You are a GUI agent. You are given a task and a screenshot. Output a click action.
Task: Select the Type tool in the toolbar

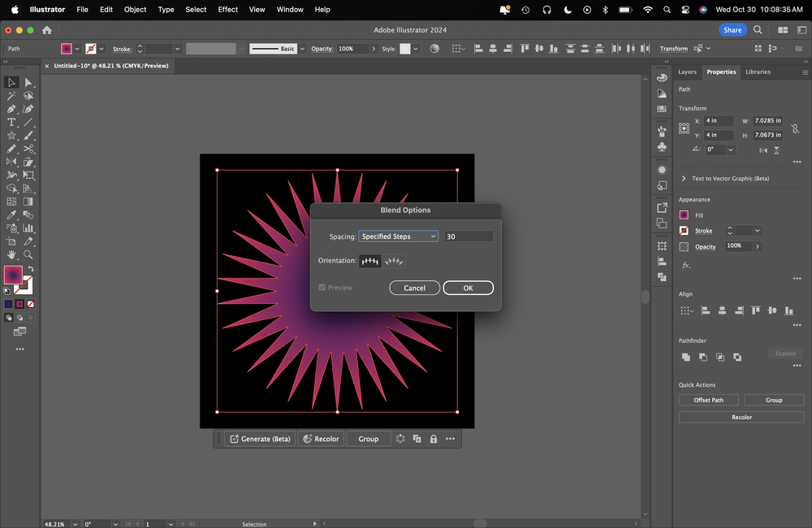pyautogui.click(x=11, y=122)
